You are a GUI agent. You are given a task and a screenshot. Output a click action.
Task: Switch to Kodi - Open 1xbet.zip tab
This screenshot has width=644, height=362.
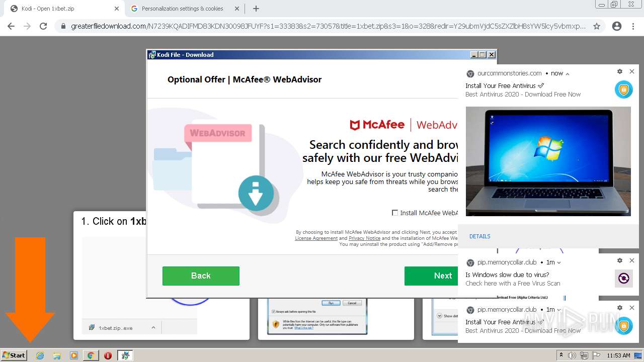[x=64, y=9]
